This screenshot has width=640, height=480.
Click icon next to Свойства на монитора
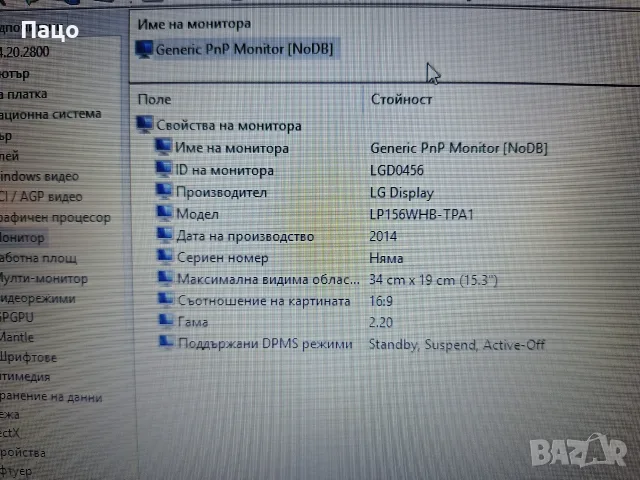click(145, 124)
